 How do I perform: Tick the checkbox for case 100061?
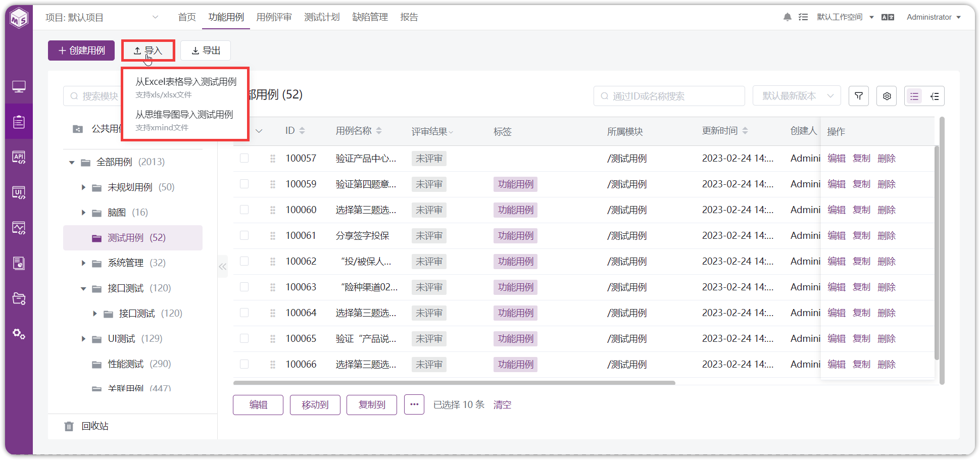tap(244, 235)
